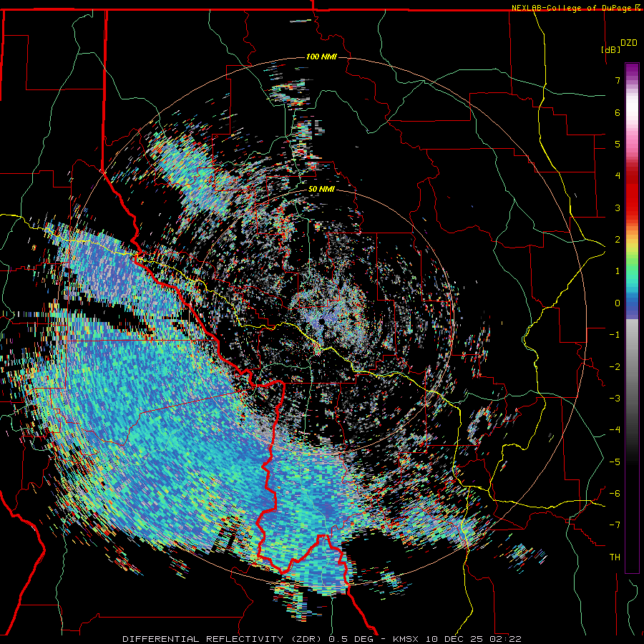Click the -7 value on the color scale
This screenshot has width=644, height=644.
coord(615,525)
